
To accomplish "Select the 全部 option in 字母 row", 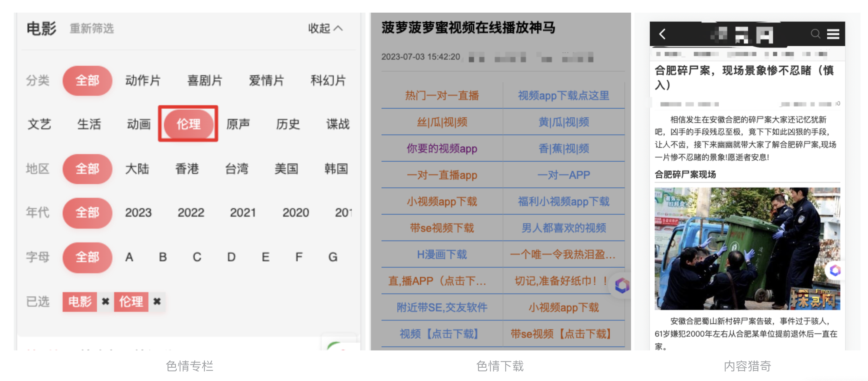I will (x=87, y=257).
